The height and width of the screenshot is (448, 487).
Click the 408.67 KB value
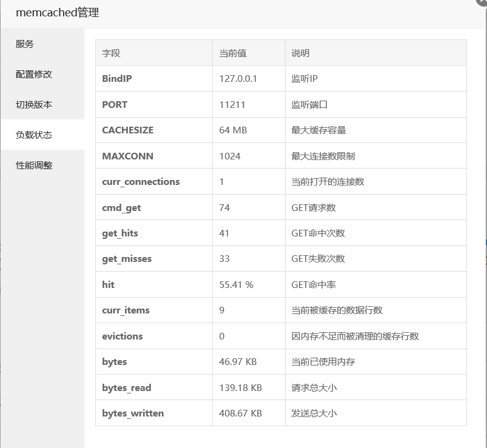[x=241, y=413]
